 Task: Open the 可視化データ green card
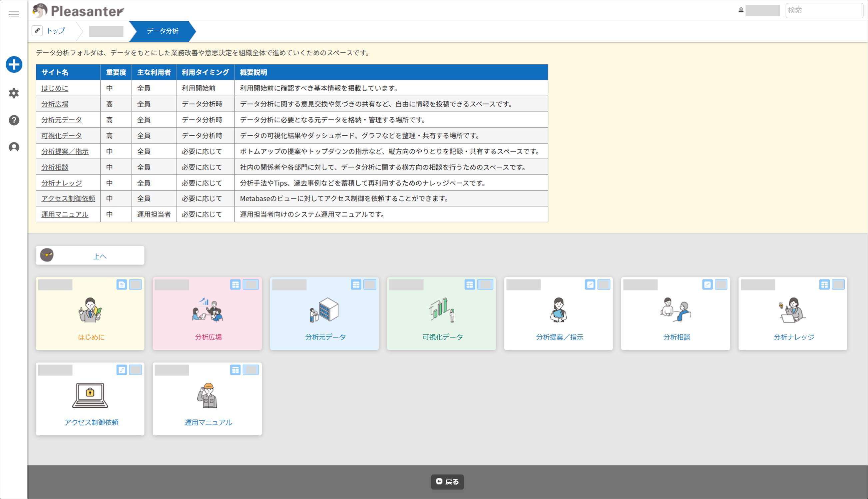[441, 314]
